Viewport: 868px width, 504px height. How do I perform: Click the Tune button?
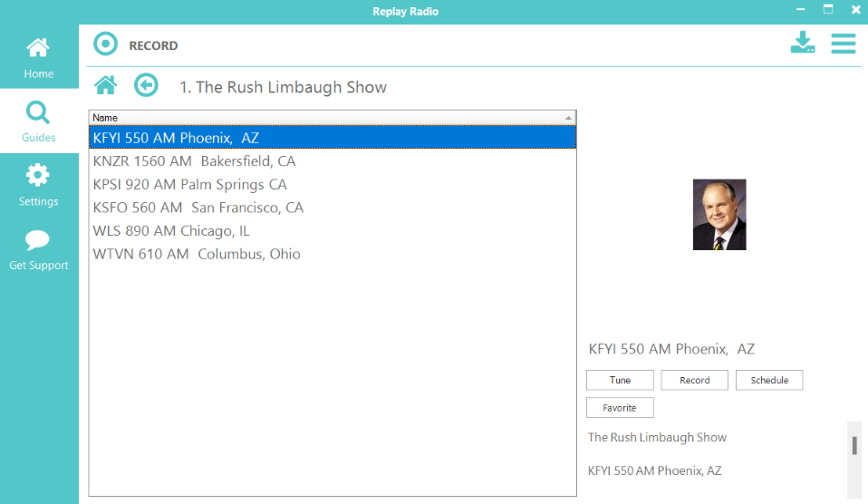[620, 380]
